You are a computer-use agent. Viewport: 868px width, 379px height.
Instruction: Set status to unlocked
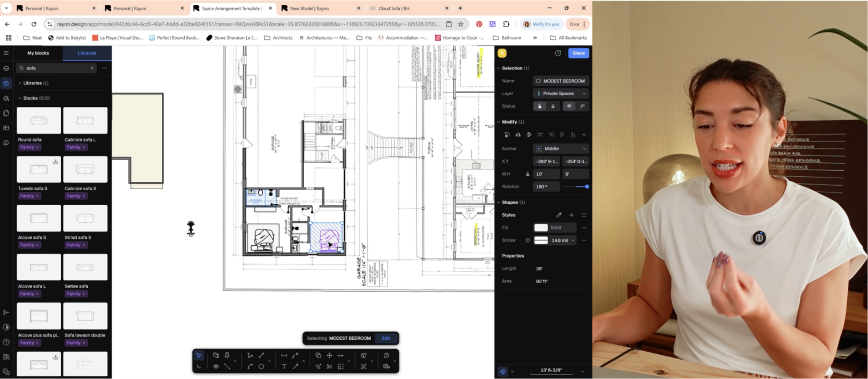540,106
